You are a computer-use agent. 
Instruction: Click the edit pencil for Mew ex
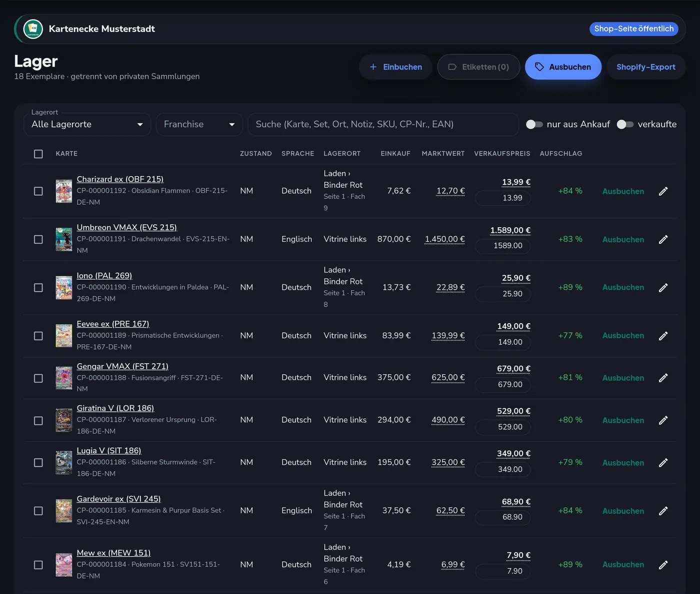coord(663,565)
